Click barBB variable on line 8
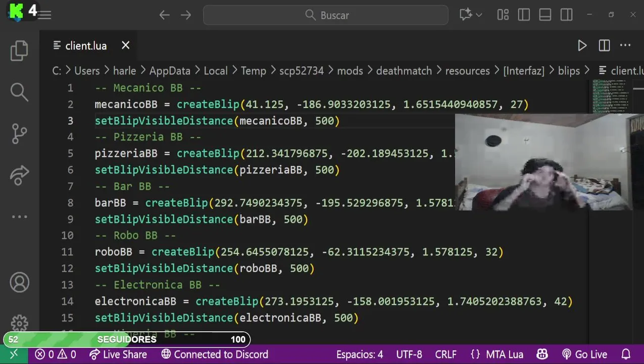 [110, 203]
